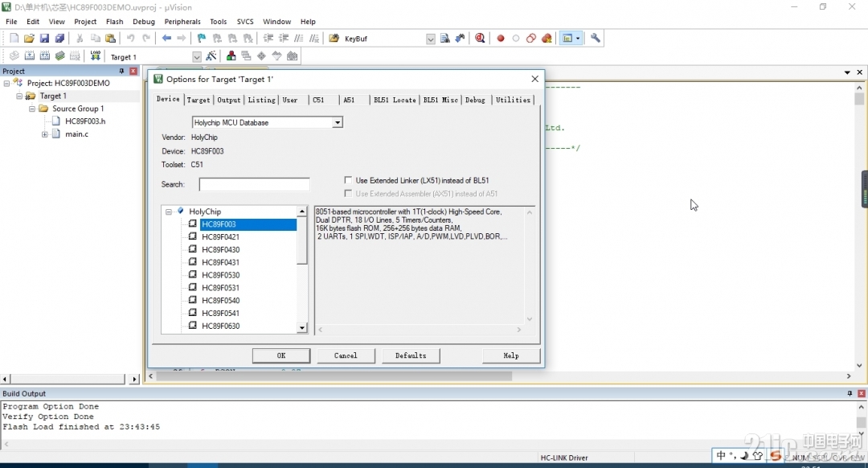The height and width of the screenshot is (468, 868).
Task: Click the Download LOAD flash icon
Action: pos(95,56)
